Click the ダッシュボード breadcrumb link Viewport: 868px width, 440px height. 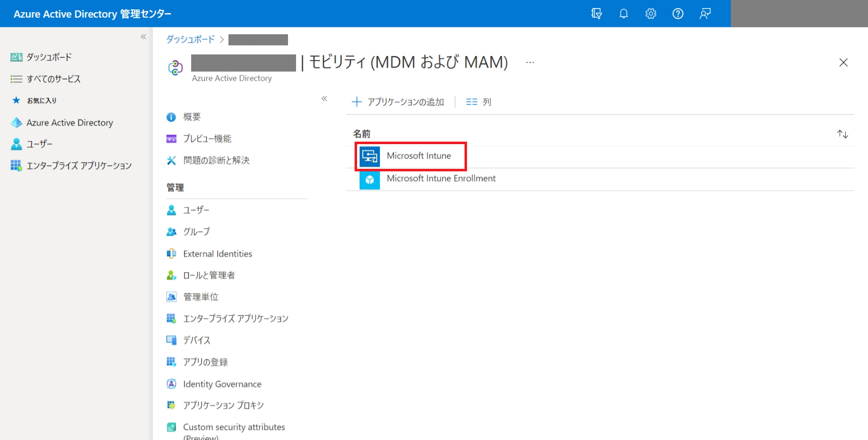[x=191, y=39]
